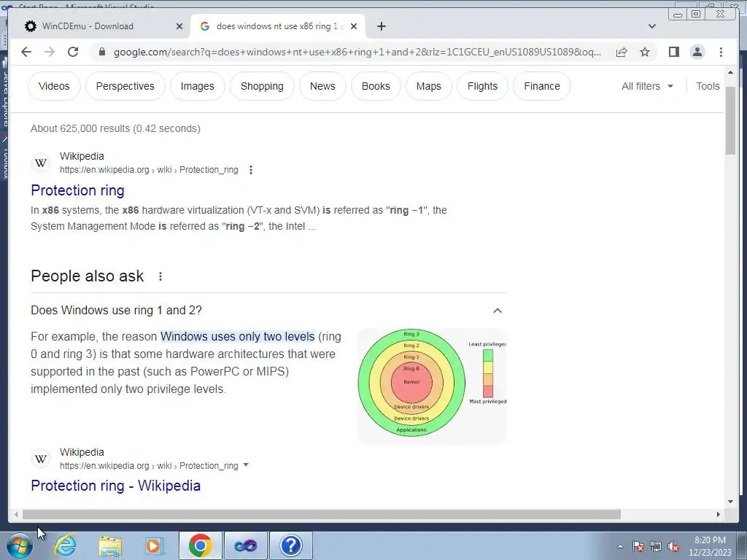Bookmark this page with the star
747x560 pixels.
pyautogui.click(x=645, y=52)
